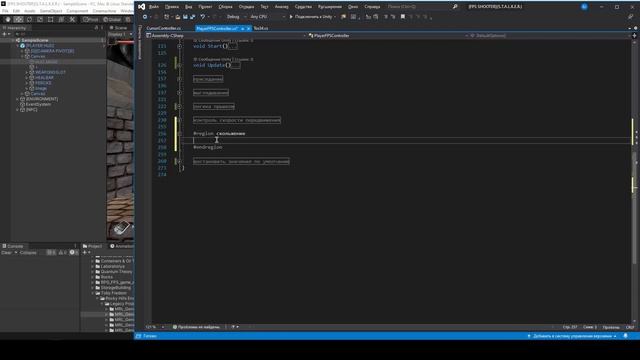640x360 pixels.
Task: Expand the WEAPONS SLOT object in Hierarchy
Action: click(27, 72)
